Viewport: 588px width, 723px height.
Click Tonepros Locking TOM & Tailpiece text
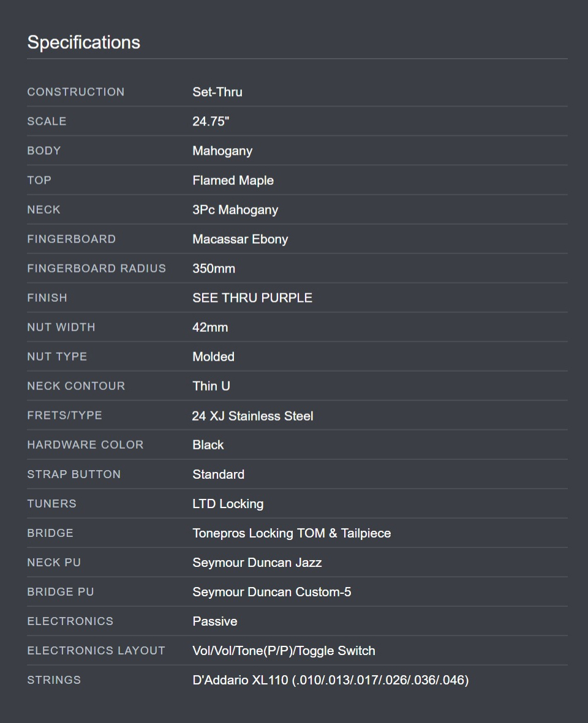pos(292,533)
